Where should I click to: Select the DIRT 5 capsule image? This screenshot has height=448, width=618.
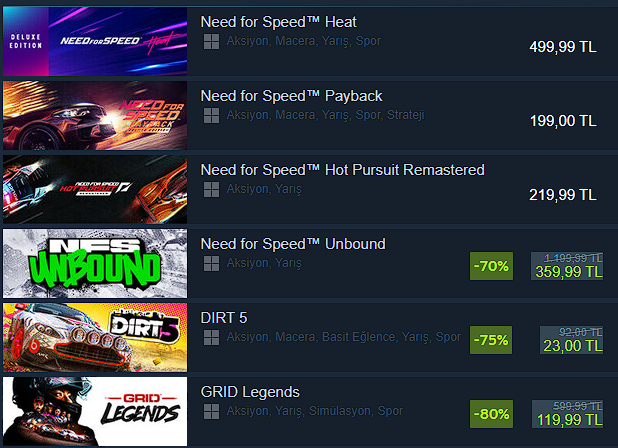[95, 338]
